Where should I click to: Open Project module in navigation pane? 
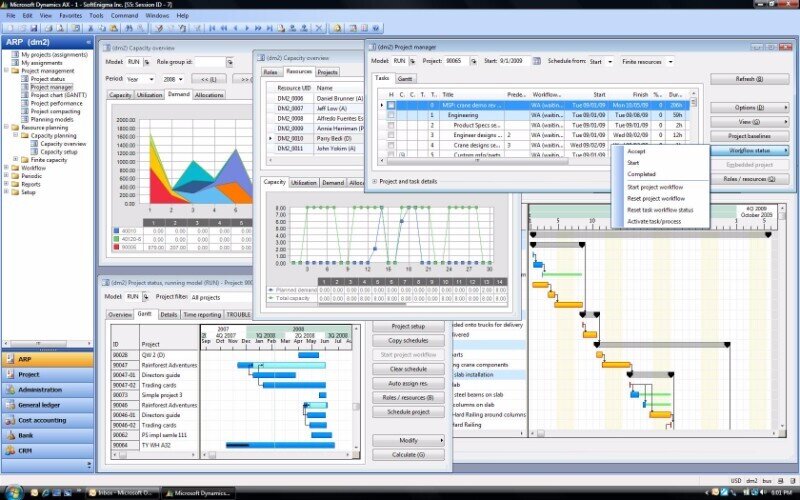[x=47, y=374]
